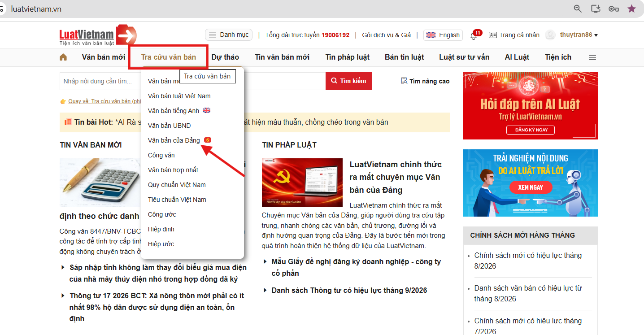Open the Tin pháp luật tab
Viewport: 644px width, 335px height.
coord(348,57)
